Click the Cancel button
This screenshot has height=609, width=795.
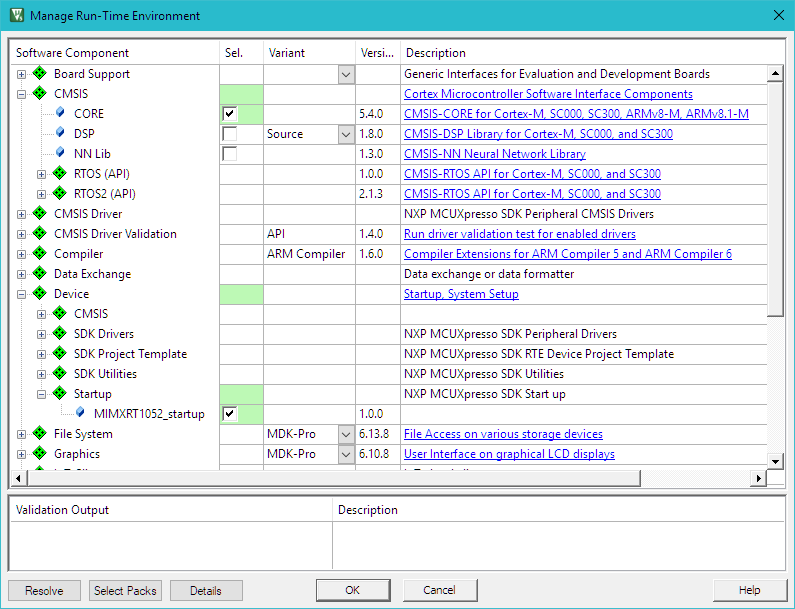pos(440,590)
